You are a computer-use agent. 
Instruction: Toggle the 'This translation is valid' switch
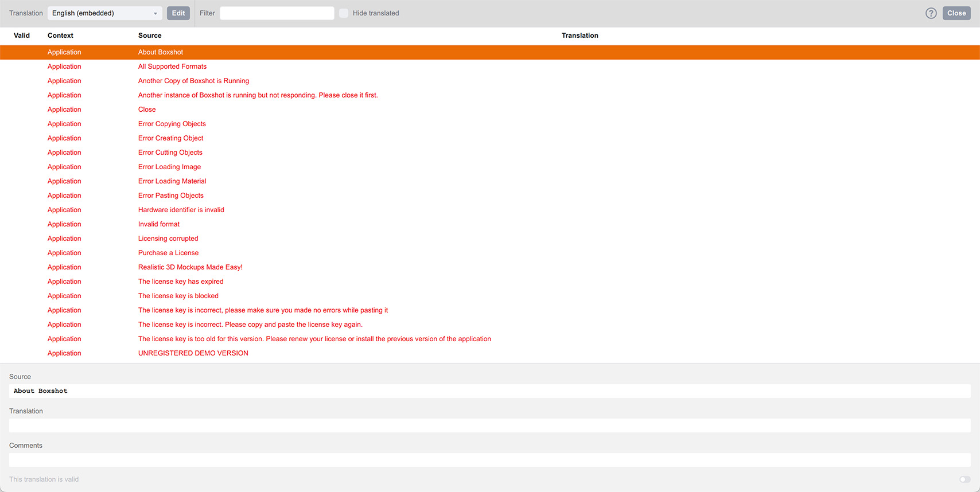click(x=965, y=479)
